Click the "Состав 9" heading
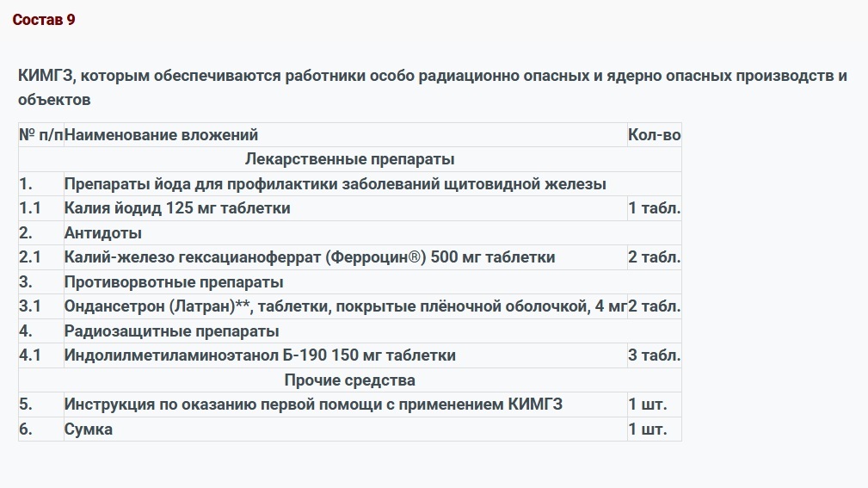Screen dimensions: 868x488 coord(44,20)
